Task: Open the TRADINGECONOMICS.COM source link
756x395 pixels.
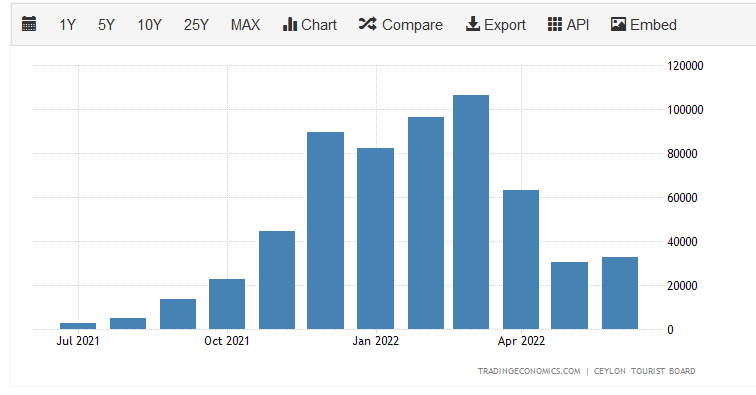Action: (529, 371)
